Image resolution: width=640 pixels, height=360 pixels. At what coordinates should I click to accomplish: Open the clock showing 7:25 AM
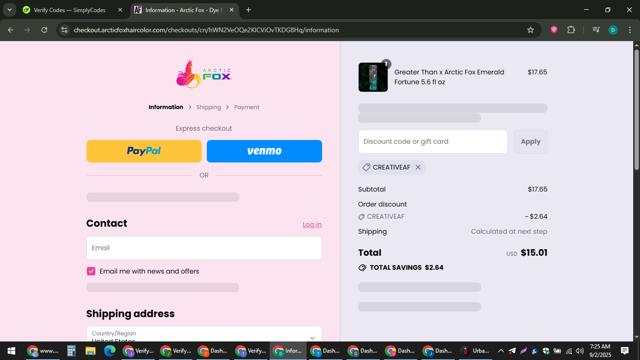pos(600,351)
